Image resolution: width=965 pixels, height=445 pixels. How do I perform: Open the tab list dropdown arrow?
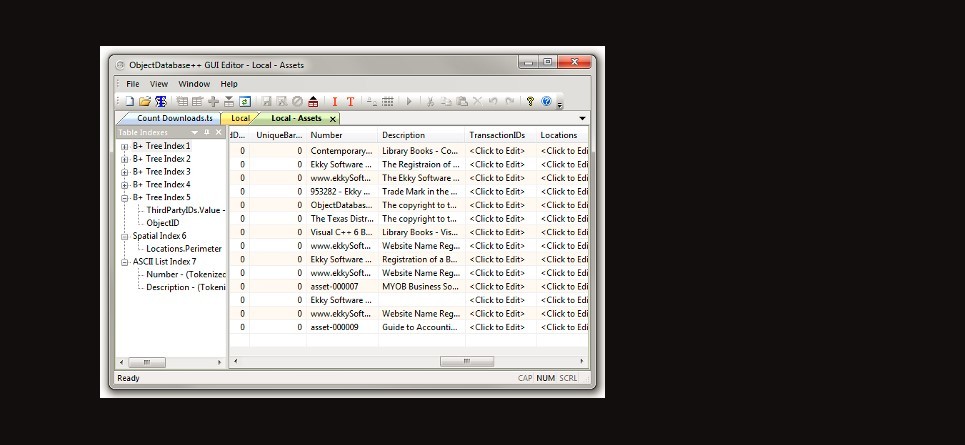583,118
